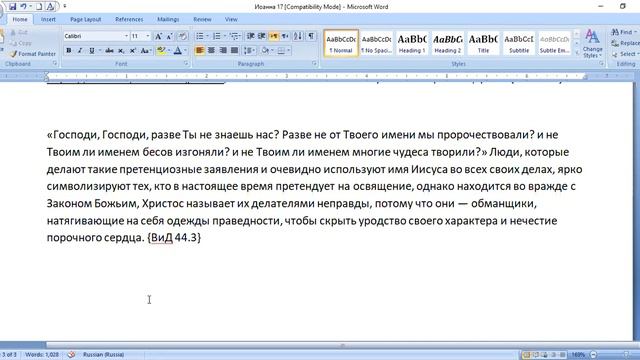Apply the Subtitle style
The height and width of the screenshot is (360, 640).
click(x=519, y=43)
